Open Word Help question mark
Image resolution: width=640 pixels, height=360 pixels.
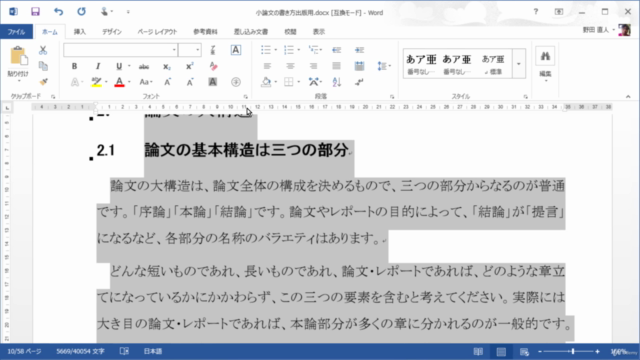[536, 12]
